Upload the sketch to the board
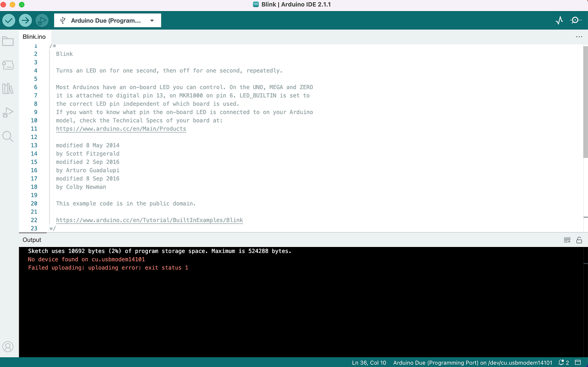Viewport: 588px width, 367px height. click(25, 20)
